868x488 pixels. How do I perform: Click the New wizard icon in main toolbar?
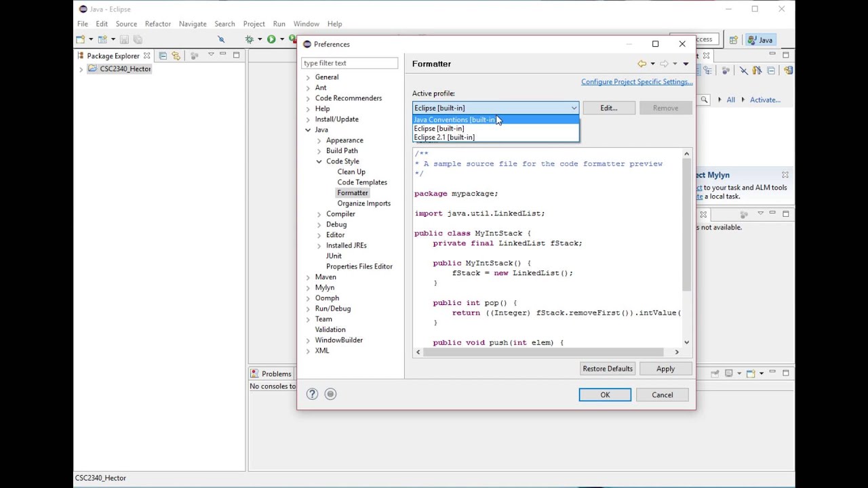(x=81, y=39)
